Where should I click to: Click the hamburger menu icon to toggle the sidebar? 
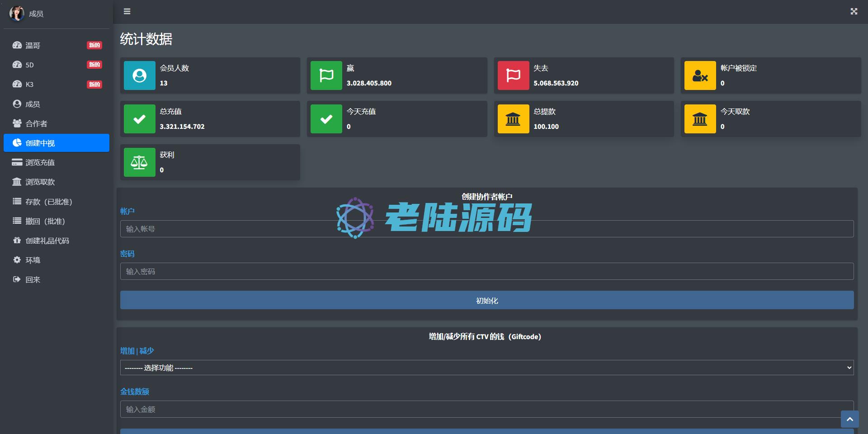point(127,11)
